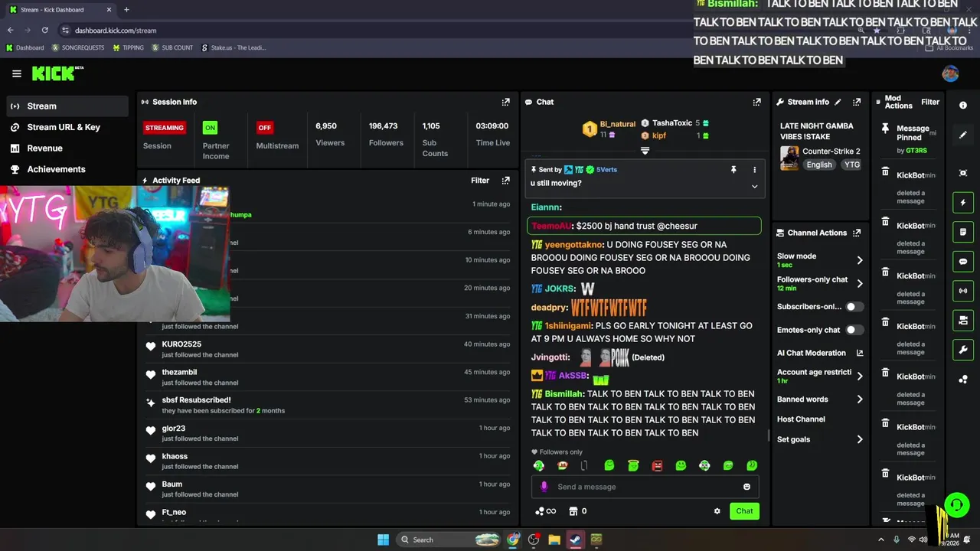Viewport: 980px width, 551px height.
Task: Open the user profile avatar
Action: click(x=950, y=73)
